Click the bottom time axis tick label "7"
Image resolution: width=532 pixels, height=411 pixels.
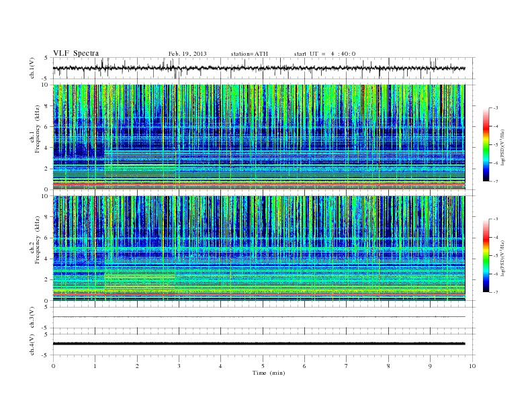[x=347, y=366]
